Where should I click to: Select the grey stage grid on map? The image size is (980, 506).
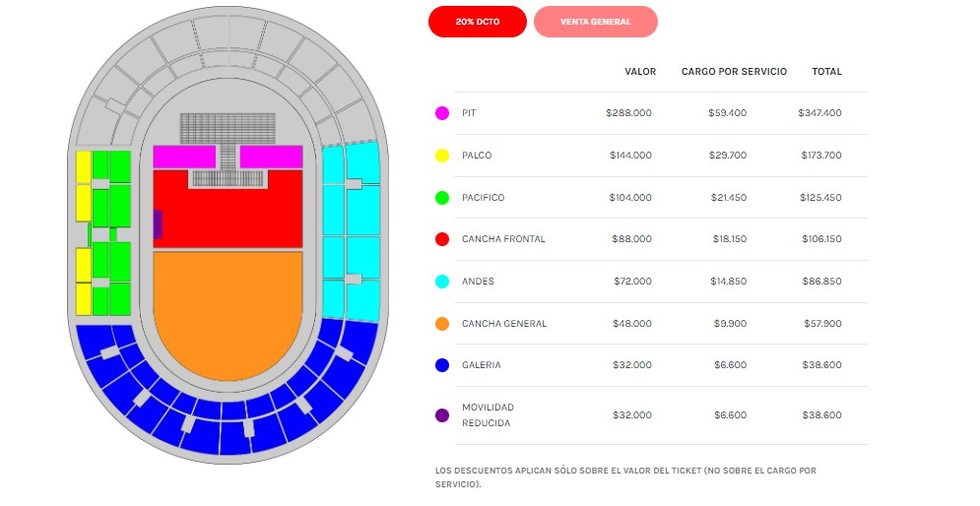pyautogui.click(x=228, y=127)
